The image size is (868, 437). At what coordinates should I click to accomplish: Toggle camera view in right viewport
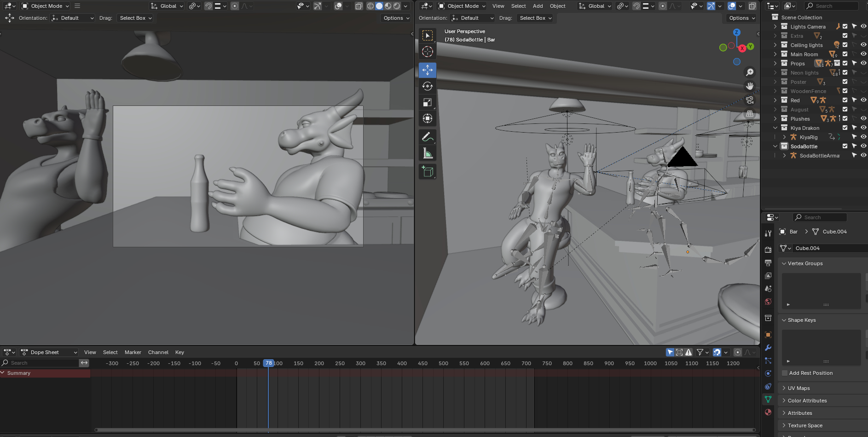click(750, 100)
